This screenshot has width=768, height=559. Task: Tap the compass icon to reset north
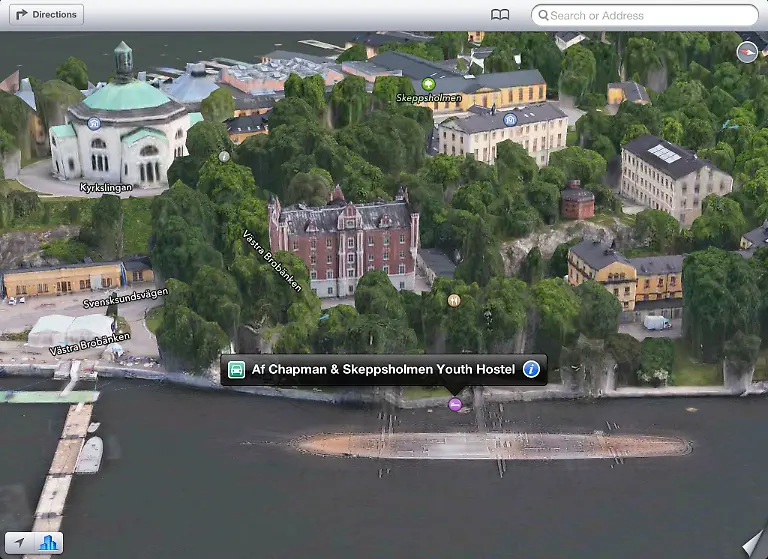click(x=747, y=51)
